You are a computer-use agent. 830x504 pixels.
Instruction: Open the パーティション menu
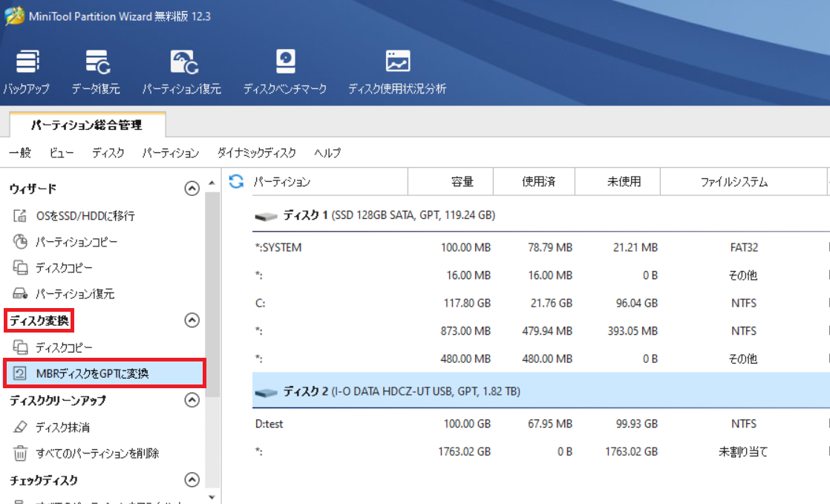(171, 153)
